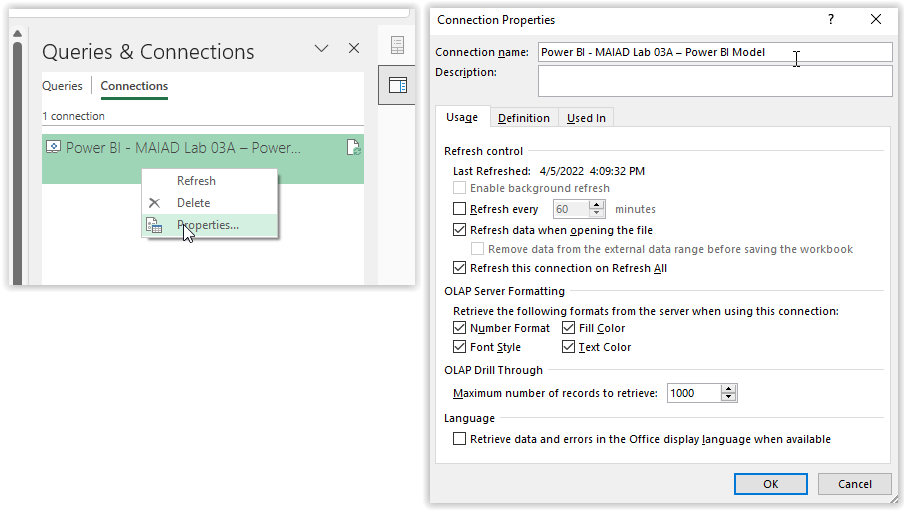Switch to the Definition tab
This screenshot has height=512, width=904.
pyautogui.click(x=523, y=118)
